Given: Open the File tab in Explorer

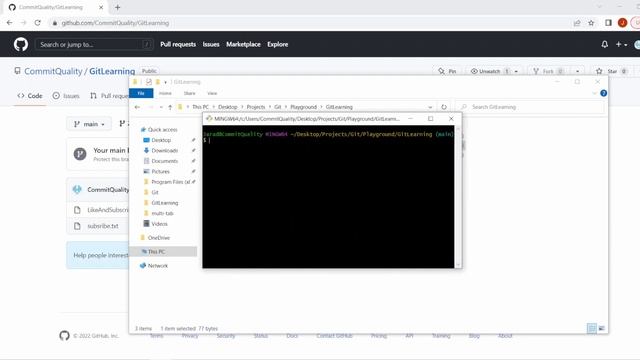Looking at the screenshot, I should (141, 93).
